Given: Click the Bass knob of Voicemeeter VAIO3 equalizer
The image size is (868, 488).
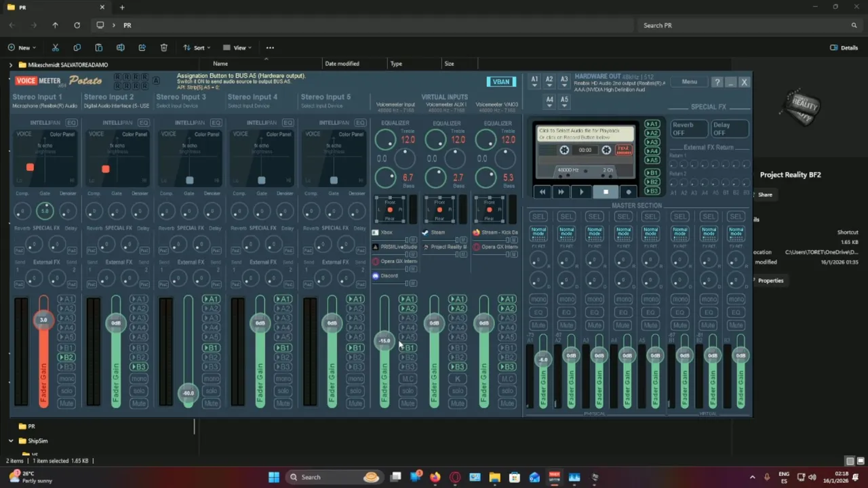Looking at the screenshot, I should click(486, 178).
